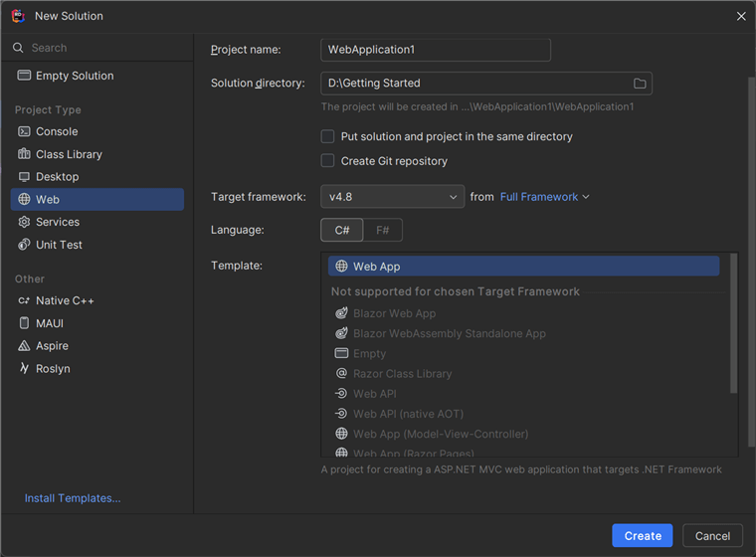Viewport: 756px width, 557px height.
Task: Expand the Full Framework source dropdown
Action: click(x=544, y=197)
